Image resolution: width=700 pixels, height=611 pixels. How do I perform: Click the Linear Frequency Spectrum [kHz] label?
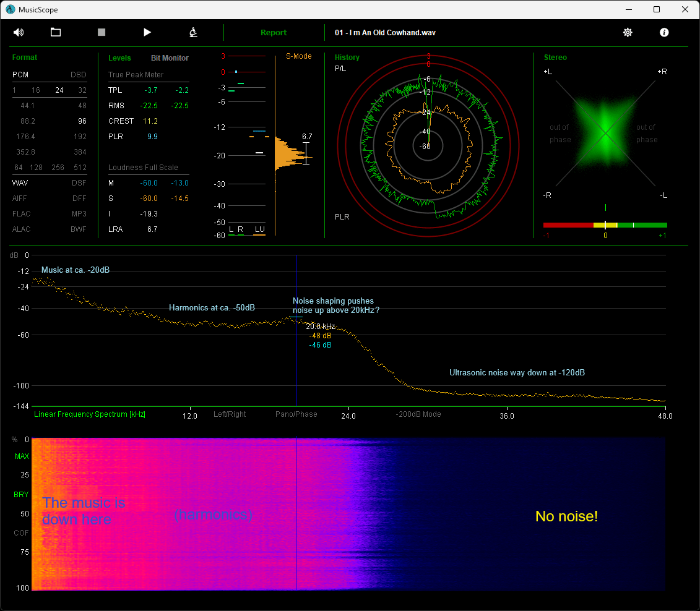point(90,414)
